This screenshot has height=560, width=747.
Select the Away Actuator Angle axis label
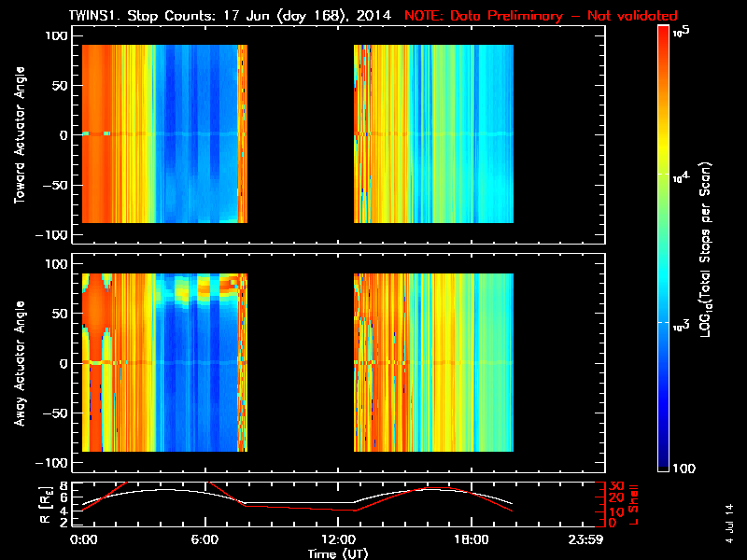coord(20,364)
